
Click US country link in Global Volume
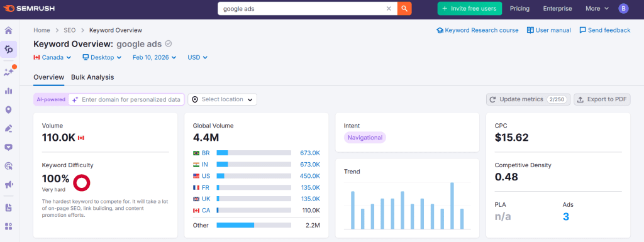click(206, 176)
